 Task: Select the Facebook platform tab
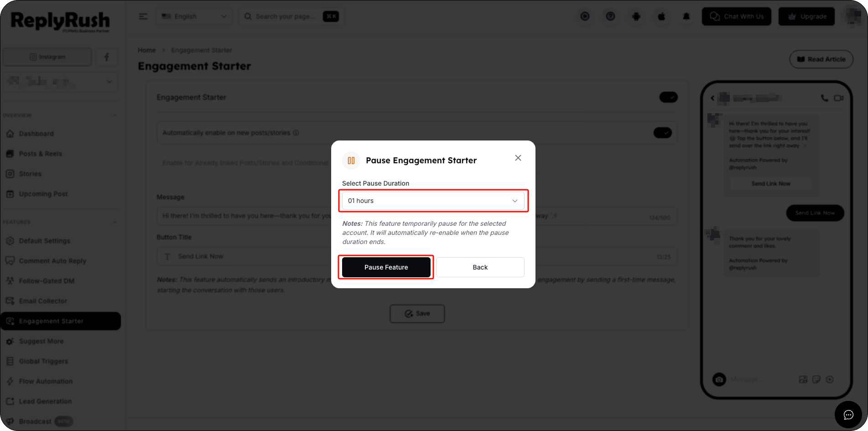click(x=107, y=57)
